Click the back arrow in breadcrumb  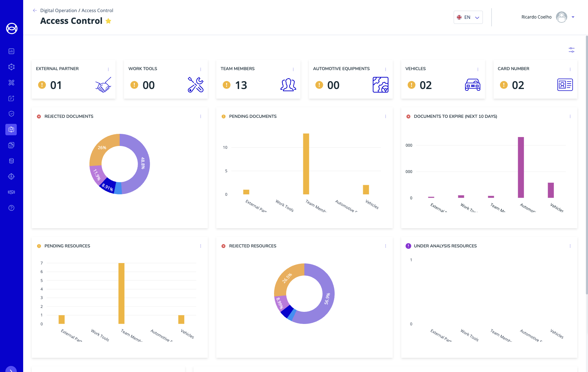coord(35,11)
